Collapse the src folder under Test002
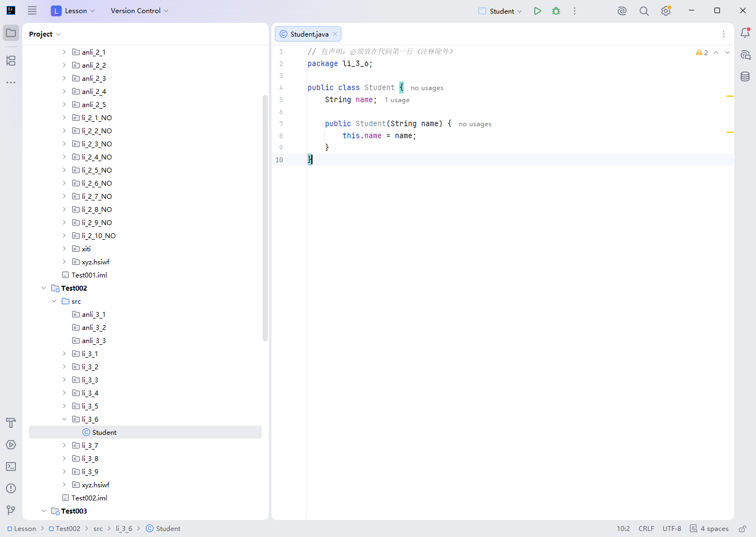 [x=54, y=302]
